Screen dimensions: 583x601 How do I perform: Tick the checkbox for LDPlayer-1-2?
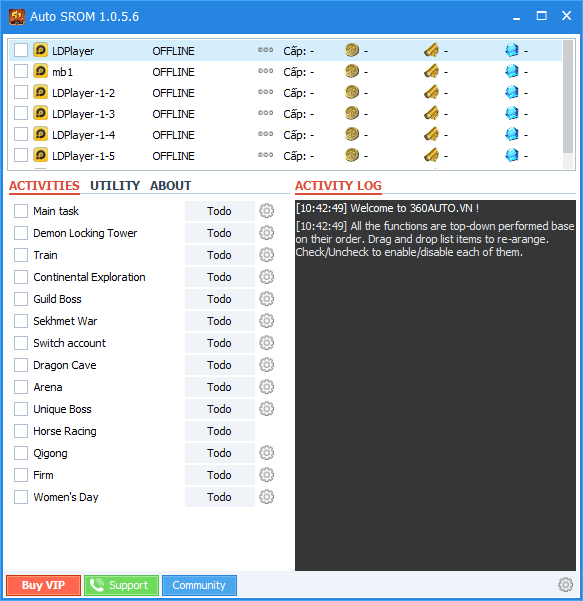coord(21,92)
